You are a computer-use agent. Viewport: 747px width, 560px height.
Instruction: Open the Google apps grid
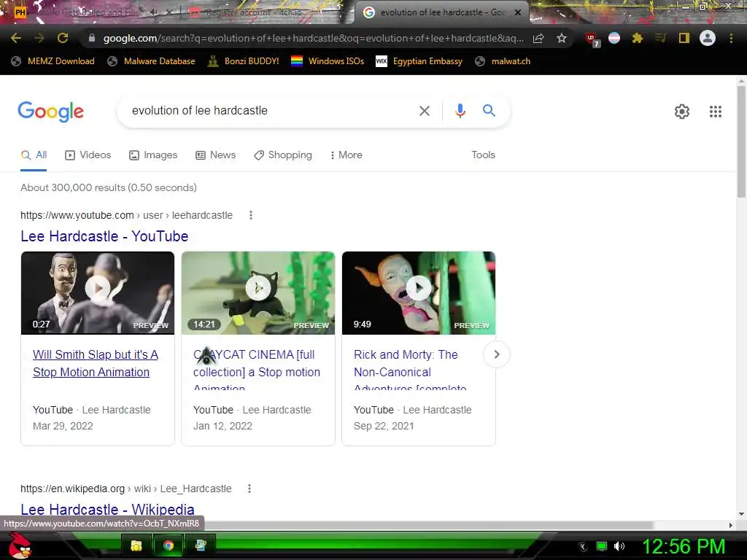[x=715, y=112]
